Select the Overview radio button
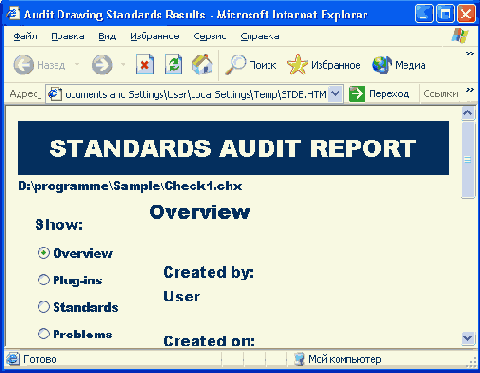This screenshot has height=373, width=480. pyautogui.click(x=43, y=253)
